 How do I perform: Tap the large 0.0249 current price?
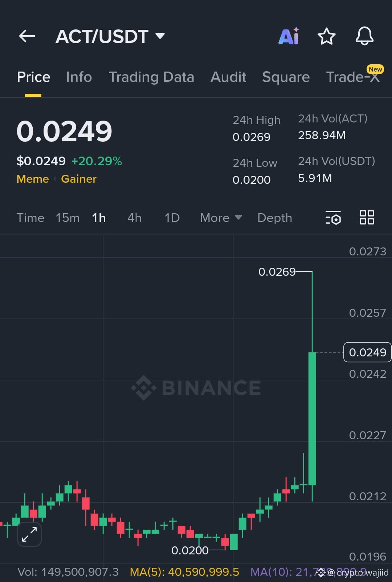pyautogui.click(x=64, y=131)
